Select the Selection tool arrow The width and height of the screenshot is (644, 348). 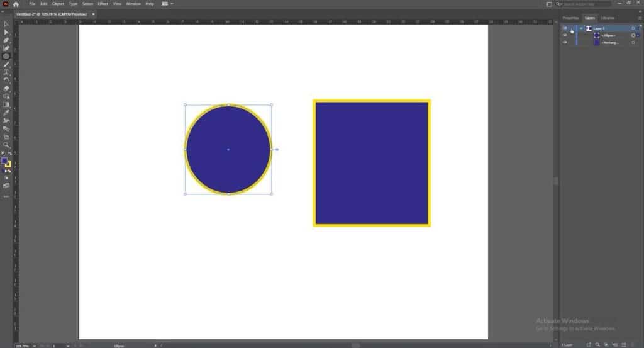click(x=6, y=25)
